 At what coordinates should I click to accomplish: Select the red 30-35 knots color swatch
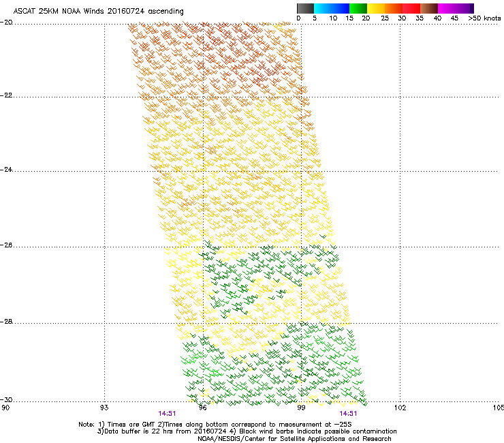(x=411, y=8)
